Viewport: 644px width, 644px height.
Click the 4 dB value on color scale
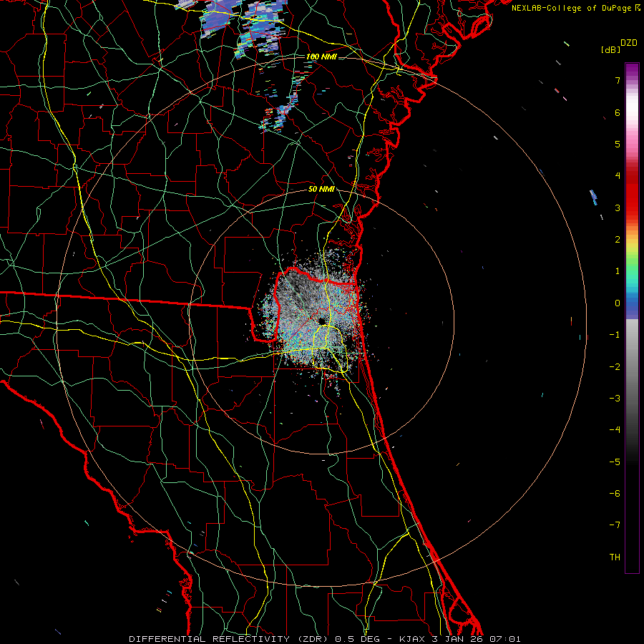618,176
